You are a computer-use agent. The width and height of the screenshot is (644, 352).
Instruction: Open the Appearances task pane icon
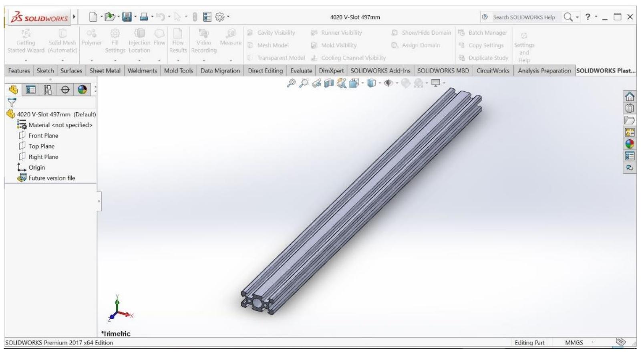tap(630, 144)
